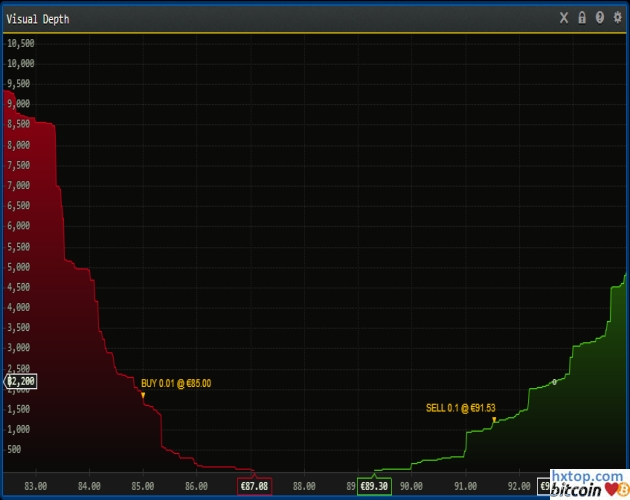Click the X icon in the panel header

pos(564,18)
